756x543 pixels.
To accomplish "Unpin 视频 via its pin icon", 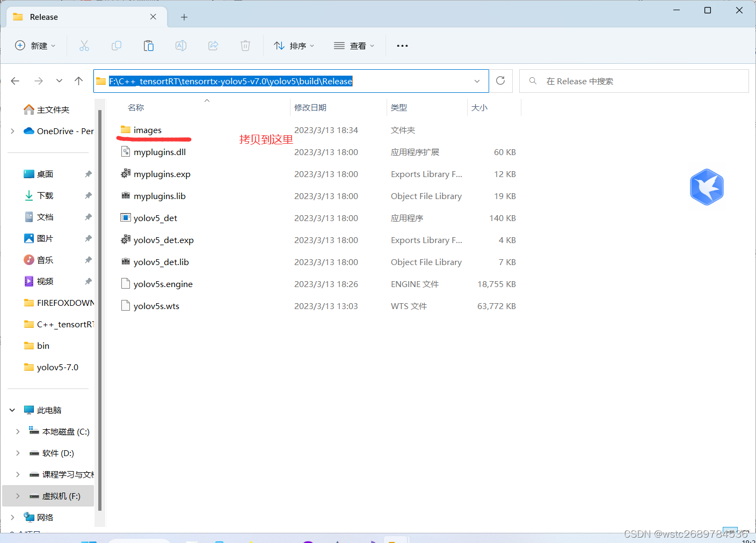I will [x=88, y=281].
